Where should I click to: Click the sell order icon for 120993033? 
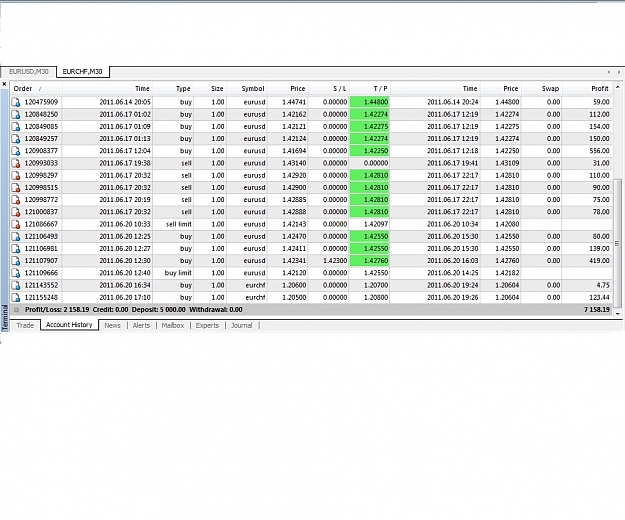click(x=16, y=163)
